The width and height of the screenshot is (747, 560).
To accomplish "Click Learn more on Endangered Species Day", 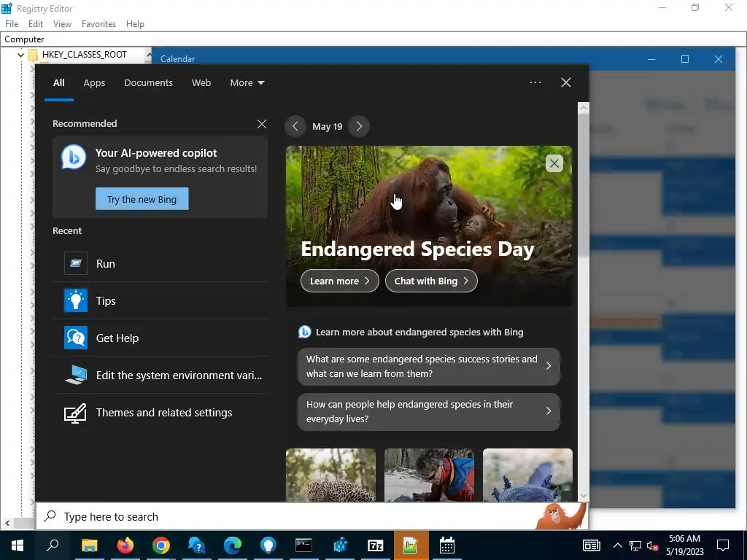I will click(x=340, y=281).
